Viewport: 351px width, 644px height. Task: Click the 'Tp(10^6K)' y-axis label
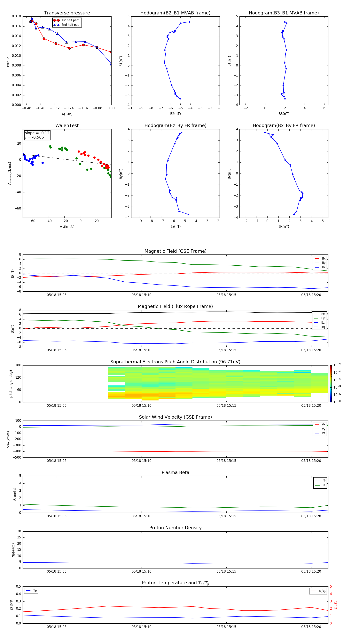(11, 605)
